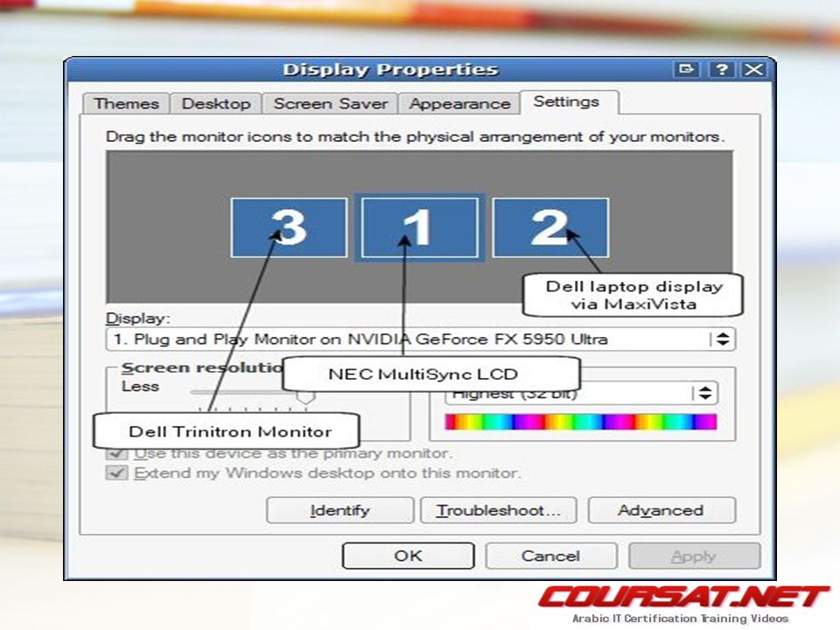840x630 pixels.
Task: Click the screen resolution slider thumb
Action: coord(306,397)
